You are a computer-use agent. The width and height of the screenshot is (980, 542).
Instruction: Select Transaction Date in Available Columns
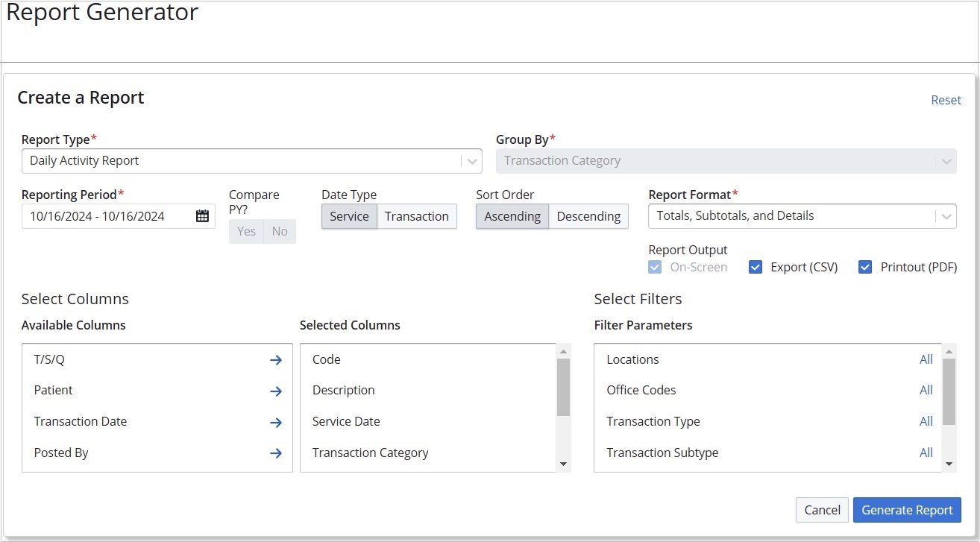point(80,421)
